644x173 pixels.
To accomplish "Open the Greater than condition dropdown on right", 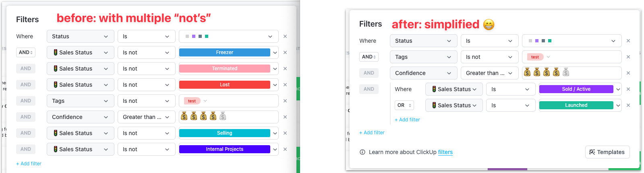I will pyautogui.click(x=489, y=73).
